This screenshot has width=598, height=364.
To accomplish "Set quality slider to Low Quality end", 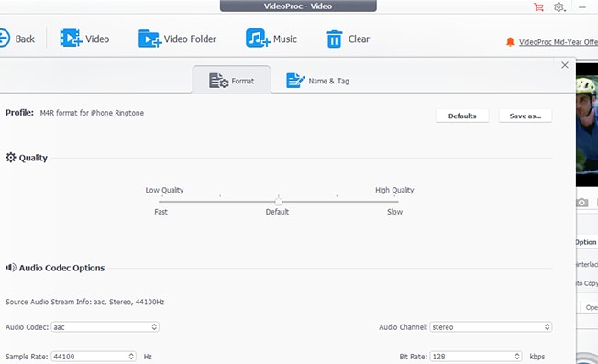I will tap(160, 201).
